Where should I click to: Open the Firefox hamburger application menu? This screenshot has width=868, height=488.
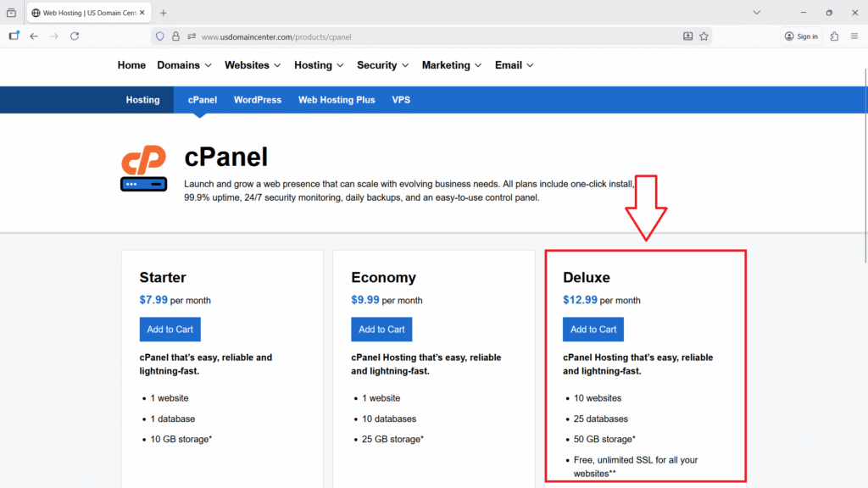[854, 36]
